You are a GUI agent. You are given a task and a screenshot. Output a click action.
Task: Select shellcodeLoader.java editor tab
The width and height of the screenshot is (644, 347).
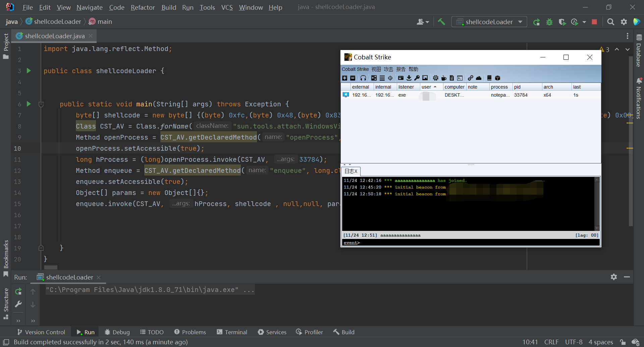click(55, 36)
